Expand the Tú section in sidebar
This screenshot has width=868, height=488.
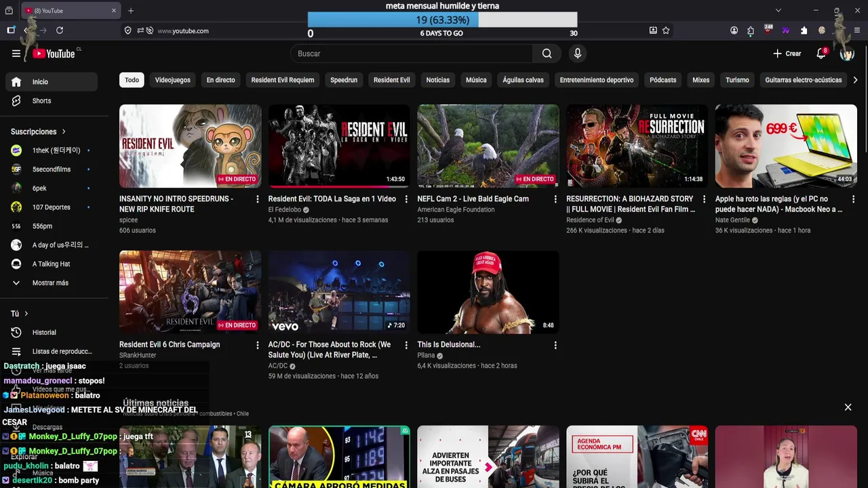26,314
